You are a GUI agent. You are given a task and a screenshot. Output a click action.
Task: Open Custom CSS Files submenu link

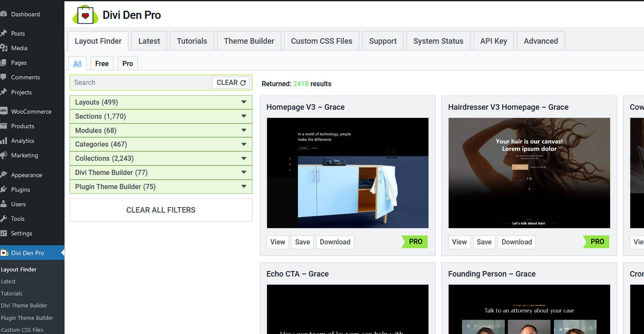(x=22, y=330)
